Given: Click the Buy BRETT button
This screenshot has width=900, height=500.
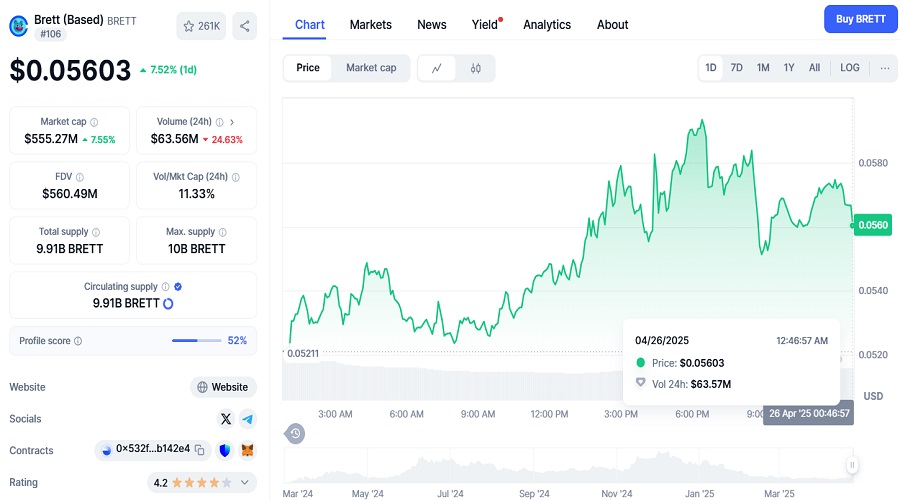Looking at the screenshot, I should [x=860, y=19].
